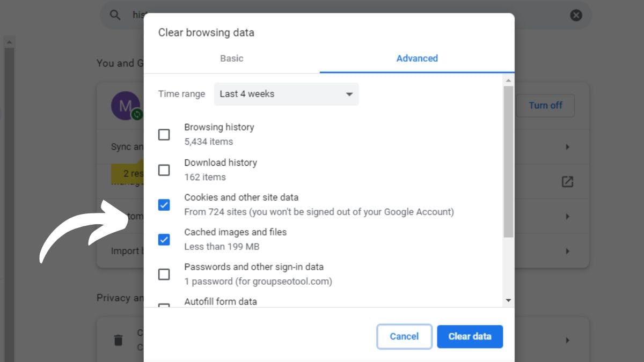644x362 pixels.
Task: Open the Time range dropdown
Action: (286, 94)
